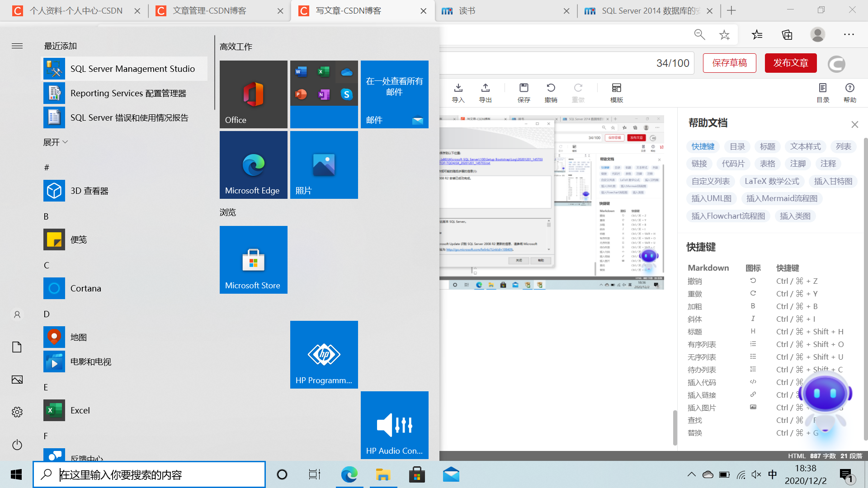
Task: Click the Windows Start button
Action: click(x=16, y=474)
